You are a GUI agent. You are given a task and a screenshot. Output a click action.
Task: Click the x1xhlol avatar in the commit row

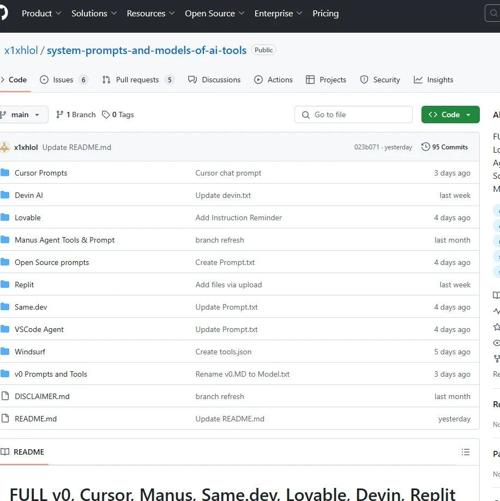[x=5, y=147]
